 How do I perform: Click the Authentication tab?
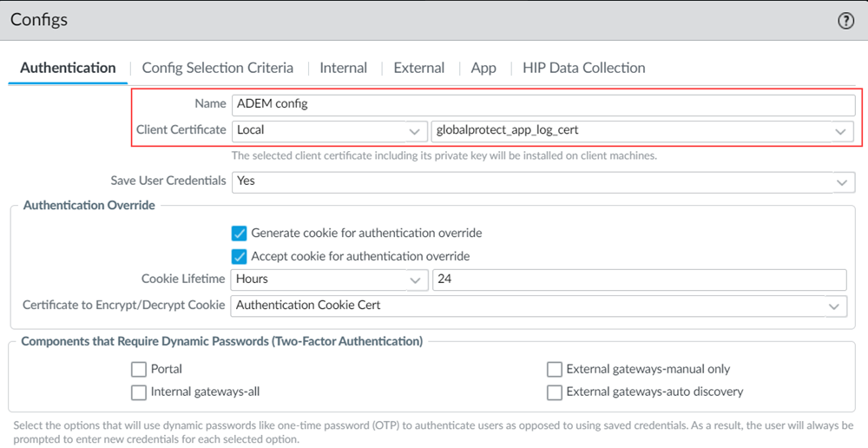tap(68, 68)
